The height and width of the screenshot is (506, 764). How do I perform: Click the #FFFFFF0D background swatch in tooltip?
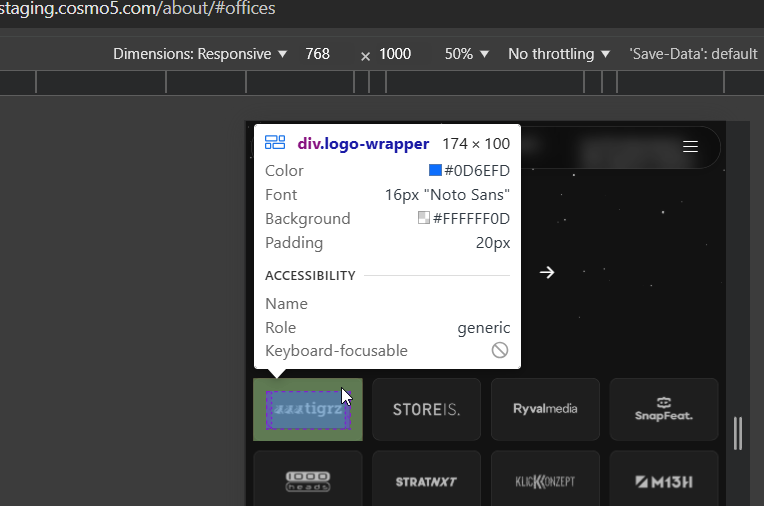click(x=424, y=217)
